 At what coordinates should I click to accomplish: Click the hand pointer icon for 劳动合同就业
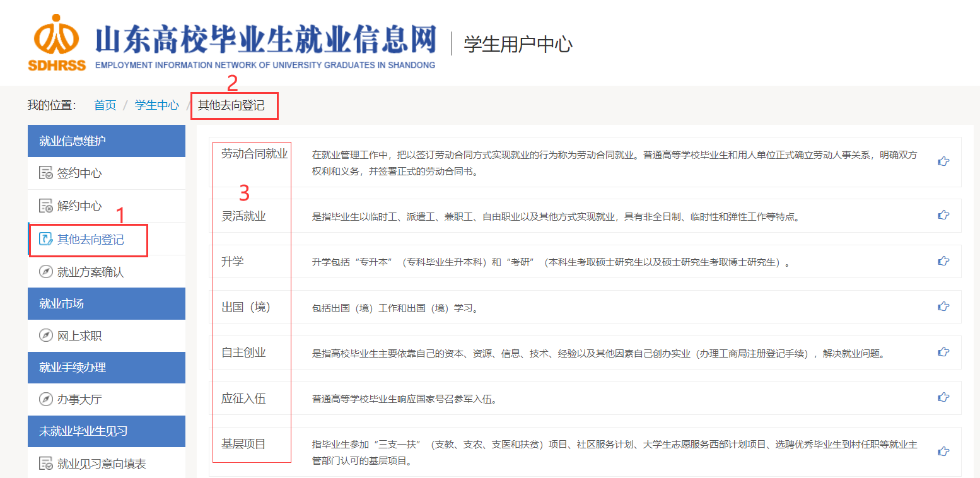[943, 161]
